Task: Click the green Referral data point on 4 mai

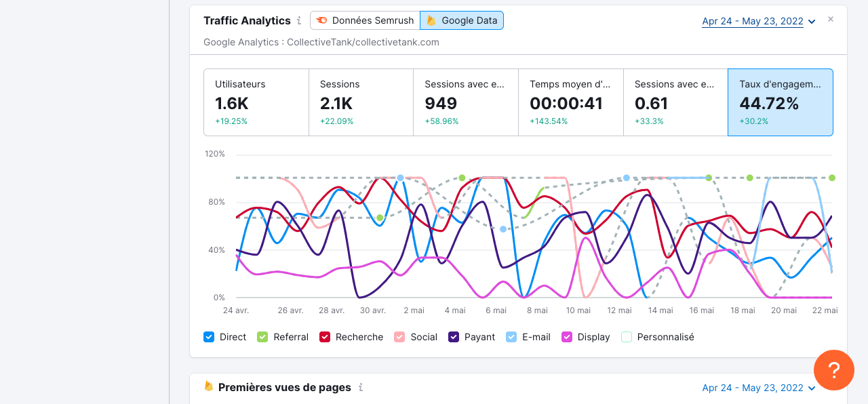Action: point(462,178)
